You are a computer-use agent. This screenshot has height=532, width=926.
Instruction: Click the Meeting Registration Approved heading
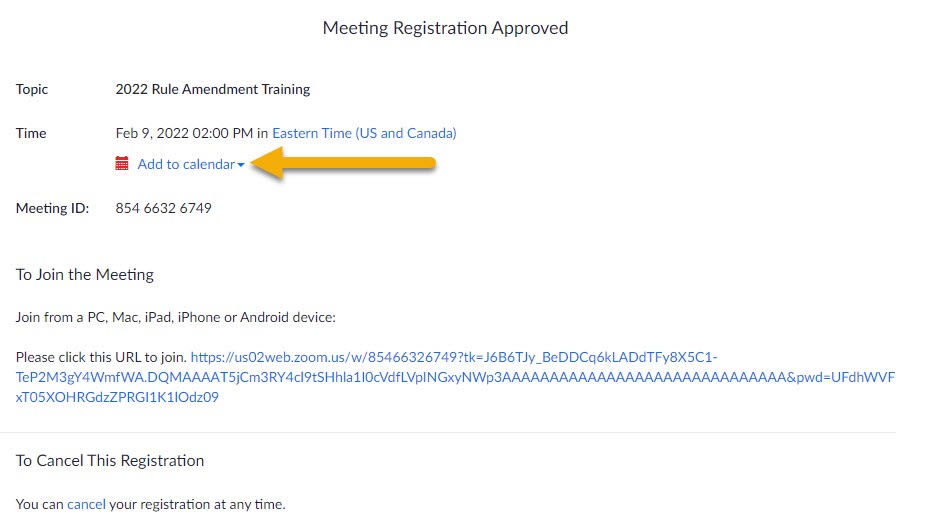[445, 28]
